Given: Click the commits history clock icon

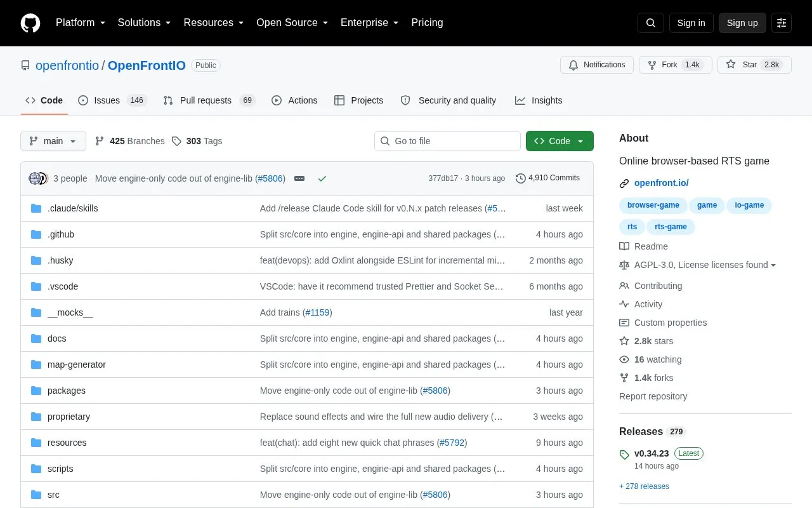Looking at the screenshot, I should click(521, 178).
